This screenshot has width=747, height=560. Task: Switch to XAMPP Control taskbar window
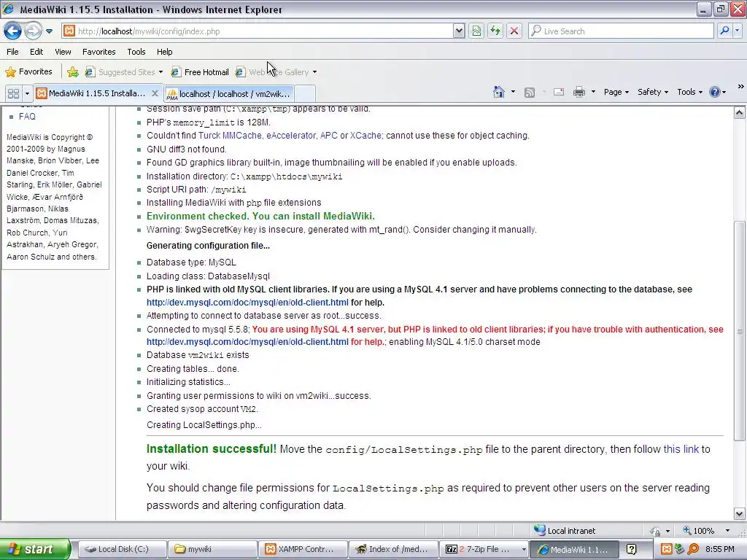(x=303, y=549)
